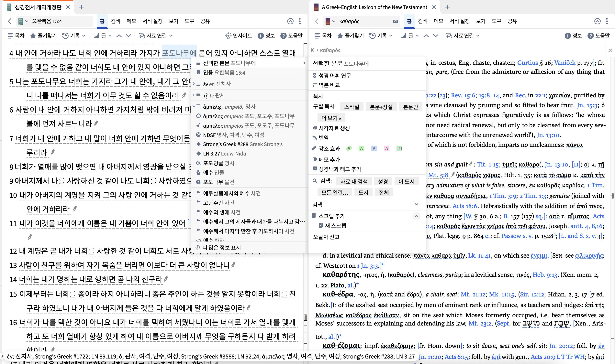
Task: Open the three-dot menu of the lexicon panel
Action: click(607, 21)
